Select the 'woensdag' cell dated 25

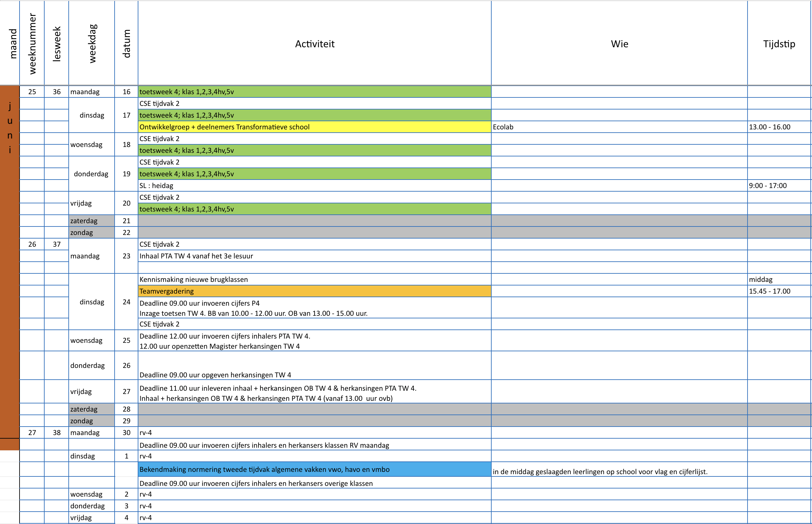[x=92, y=341]
